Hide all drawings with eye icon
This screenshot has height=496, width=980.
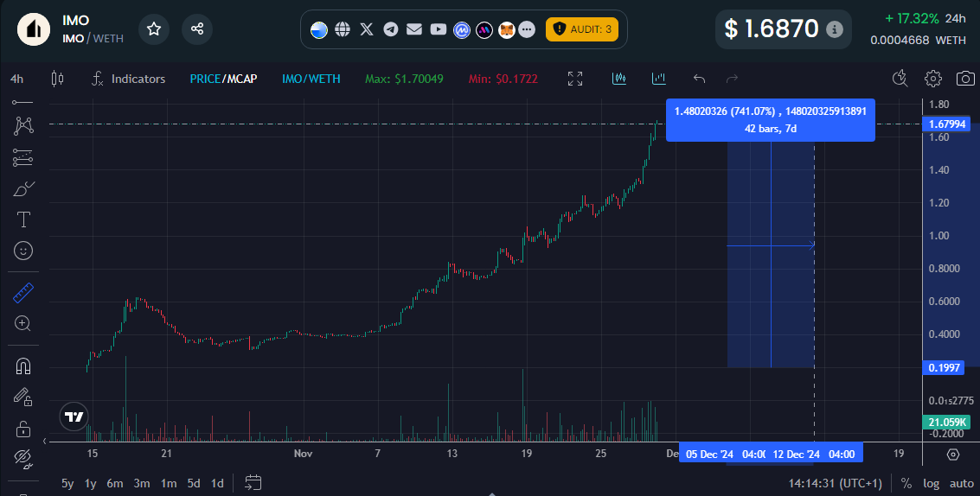click(x=23, y=459)
